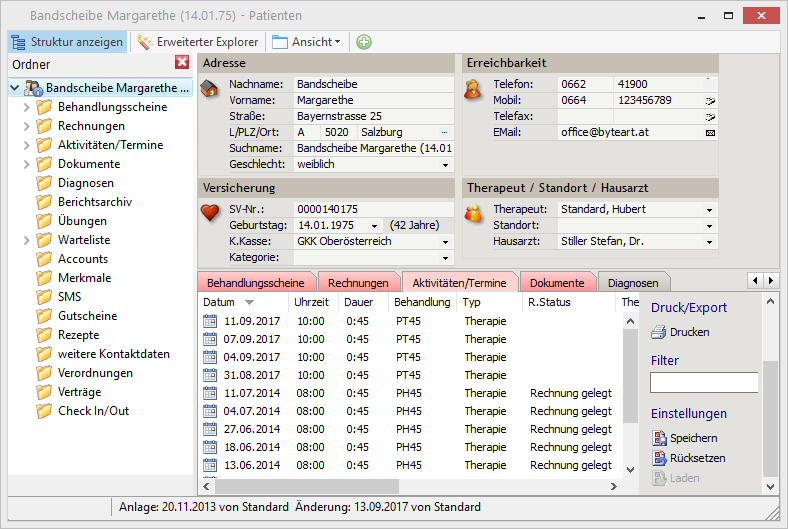The image size is (788, 529).
Task: Click the dial icon next to Mobil number
Action: coord(710,101)
